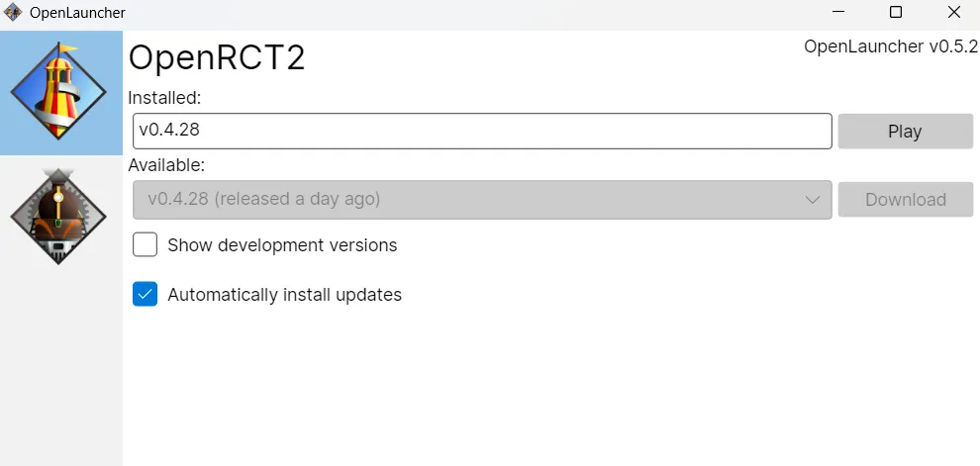Minimize the OpenLauncher window
The width and height of the screenshot is (980, 466).
(x=838, y=13)
